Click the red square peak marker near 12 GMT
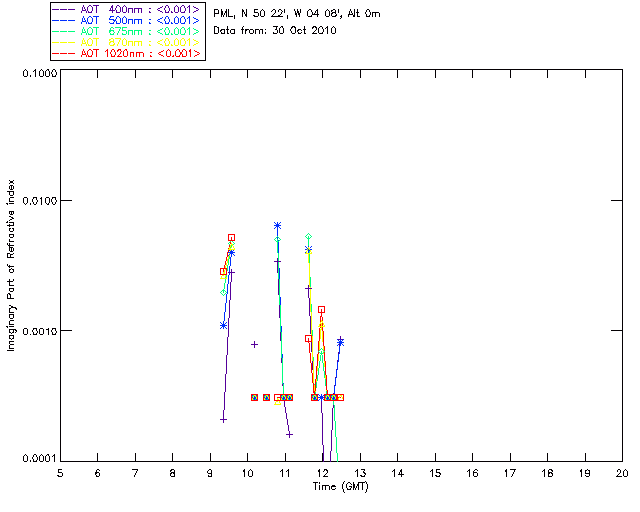 tap(322, 310)
